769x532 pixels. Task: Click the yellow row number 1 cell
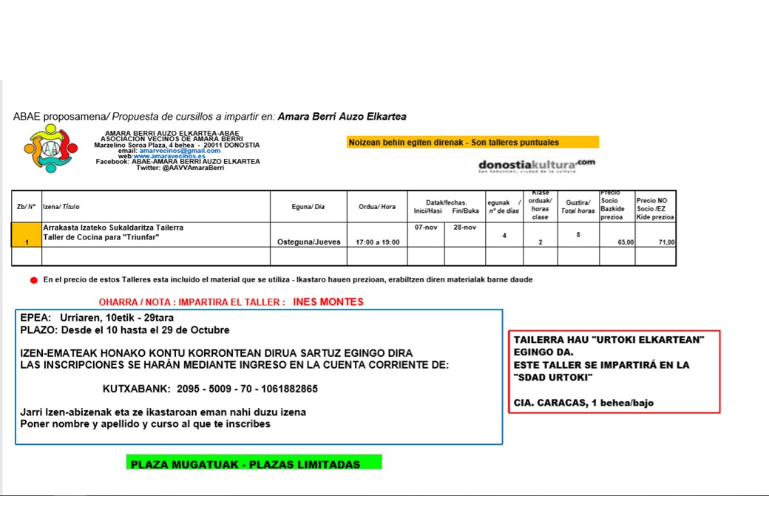[x=27, y=235]
